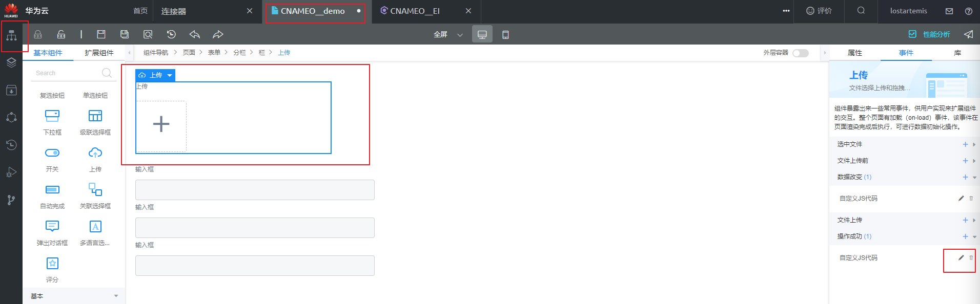Click the debug run icon in left sidebar

coord(11,172)
